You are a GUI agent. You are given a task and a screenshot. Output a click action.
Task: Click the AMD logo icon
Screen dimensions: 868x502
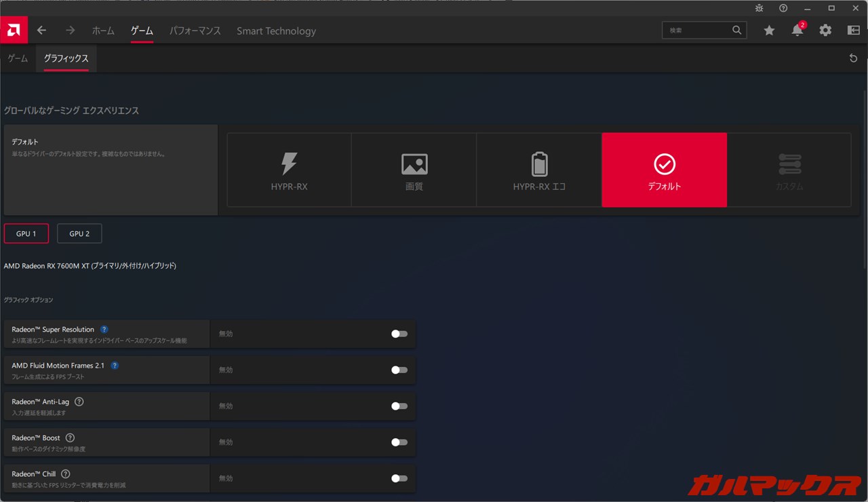point(14,30)
